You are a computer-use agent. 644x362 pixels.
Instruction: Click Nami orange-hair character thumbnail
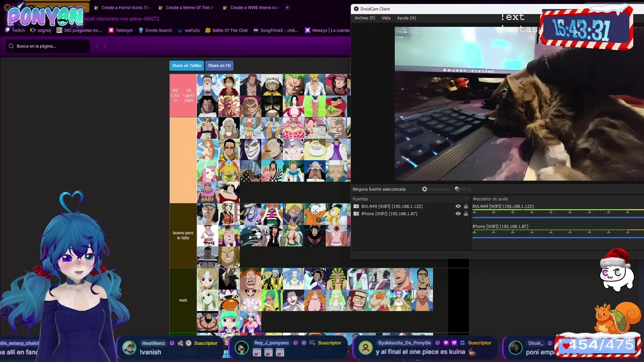coord(207,150)
